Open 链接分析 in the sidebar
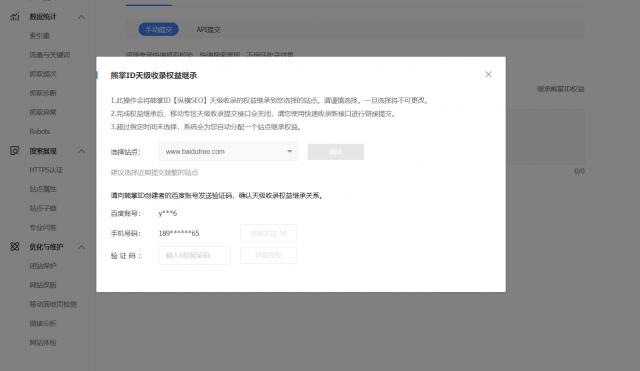This screenshot has width=640, height=371. pyautogui.click(x=43, y=323)
